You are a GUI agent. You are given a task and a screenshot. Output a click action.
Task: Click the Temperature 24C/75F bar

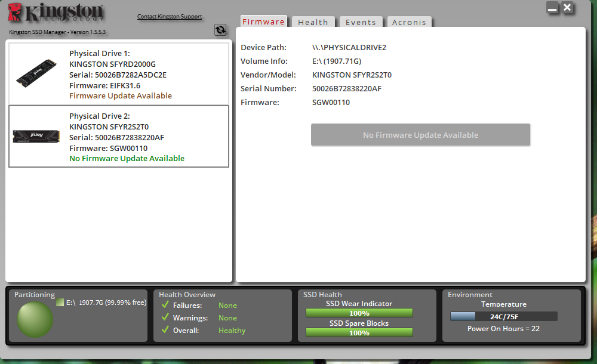tap(504, 316)
